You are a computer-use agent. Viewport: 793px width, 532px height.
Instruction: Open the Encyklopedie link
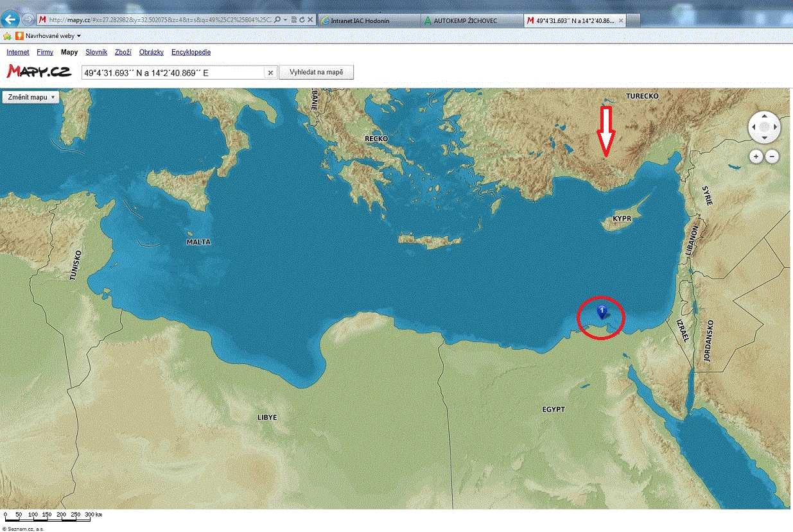[191, 52]
